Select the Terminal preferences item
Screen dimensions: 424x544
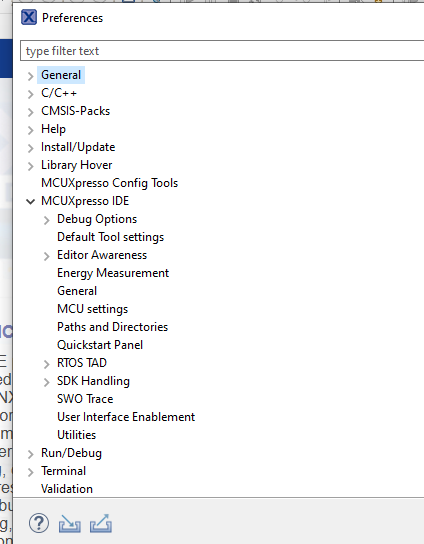pyautogui.click(x=63, y=471)
